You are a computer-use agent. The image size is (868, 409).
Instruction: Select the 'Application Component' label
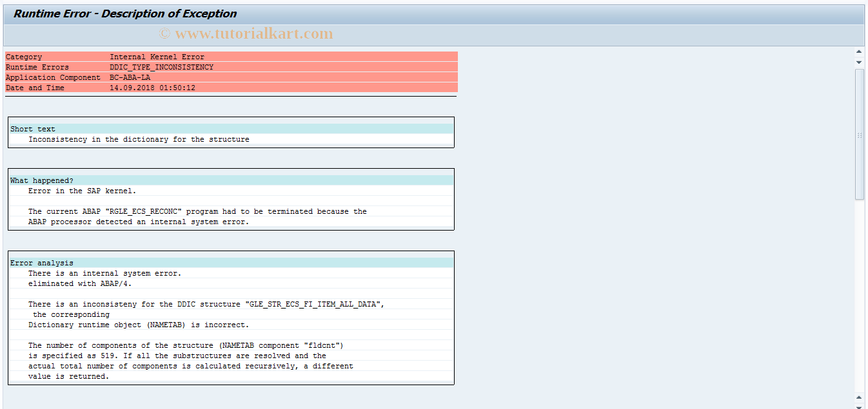pyautogui.click(x=54, y=77)
